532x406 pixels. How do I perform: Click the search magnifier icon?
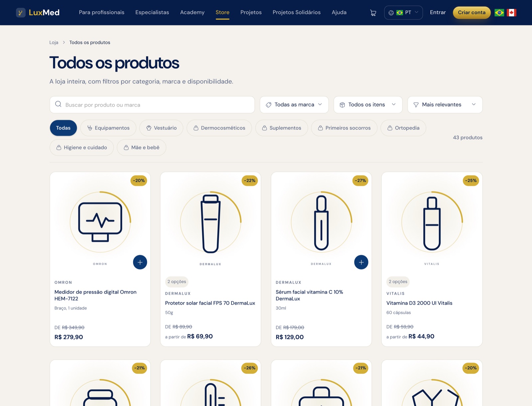pos(58,104)
